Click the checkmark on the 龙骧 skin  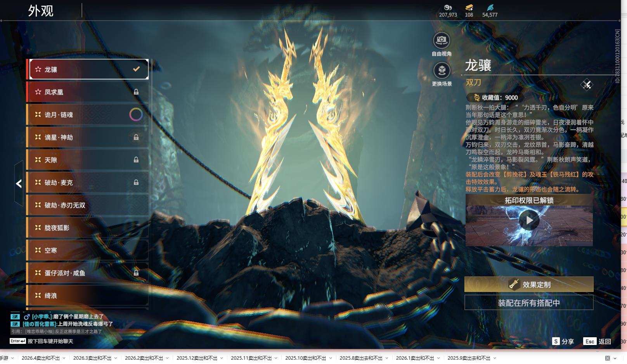click(136, 69)
